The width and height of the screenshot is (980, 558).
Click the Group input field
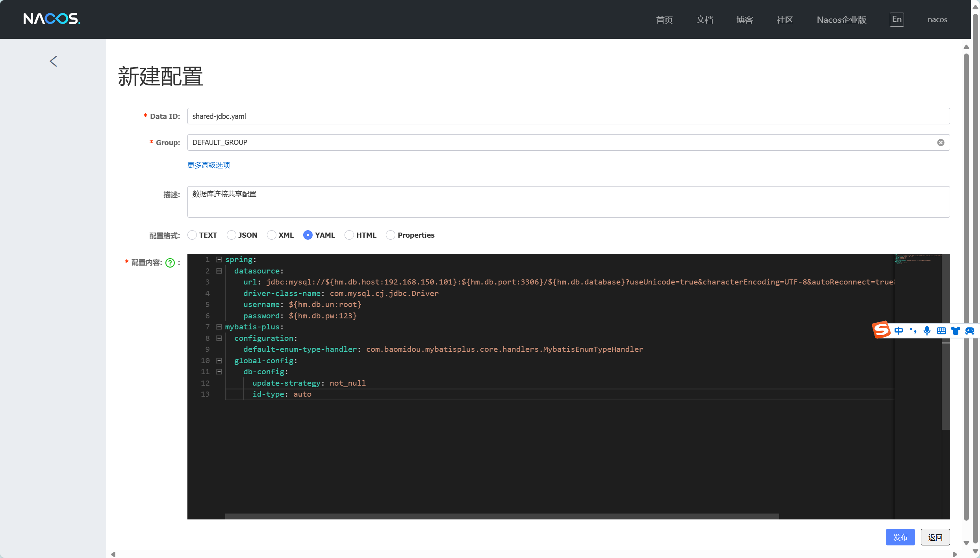click(569, 142)
